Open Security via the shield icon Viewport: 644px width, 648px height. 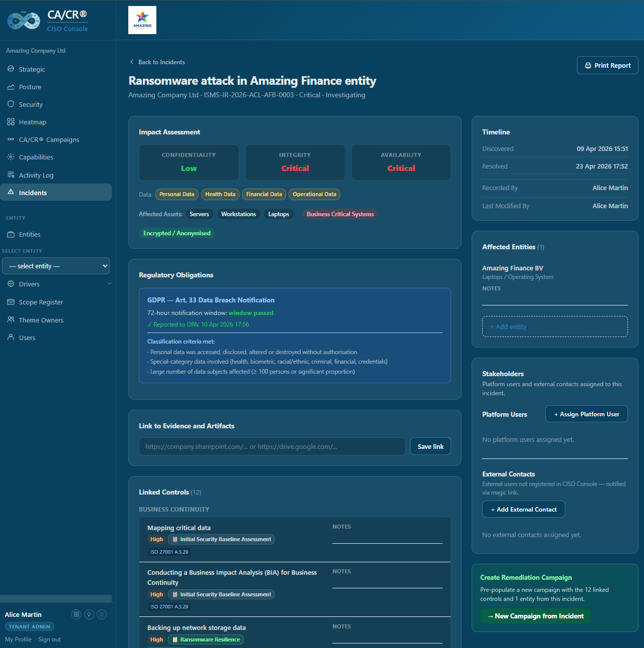(11, 104)
